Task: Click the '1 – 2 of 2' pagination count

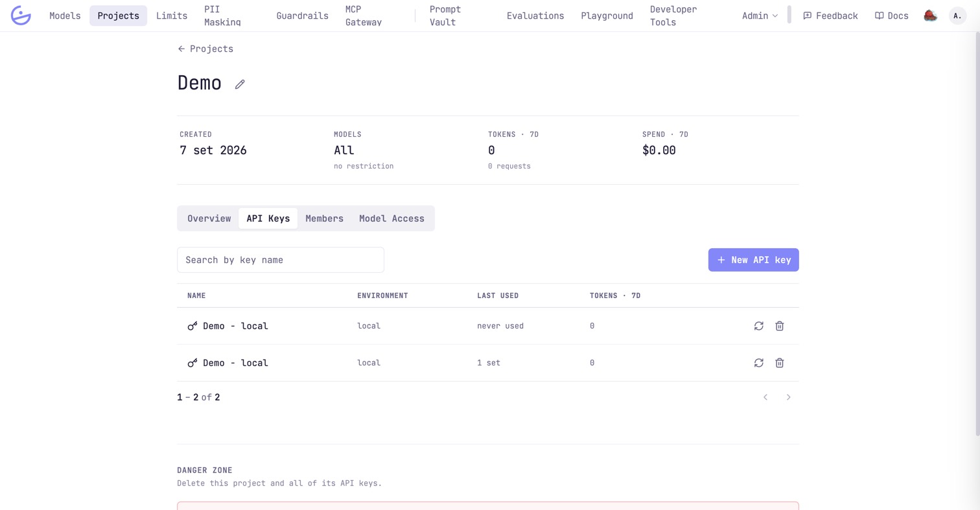Action: pos(198,397)
